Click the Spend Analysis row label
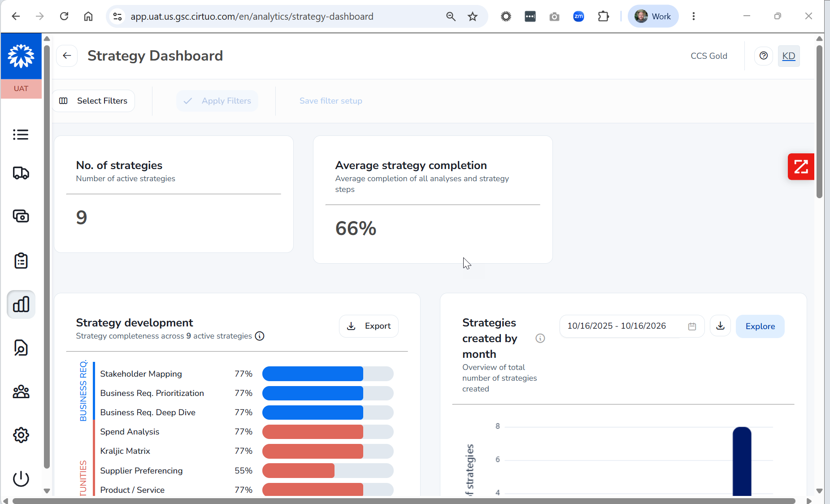Image resolution: width=830 pixels, height=504 pixels. point(130,432)
